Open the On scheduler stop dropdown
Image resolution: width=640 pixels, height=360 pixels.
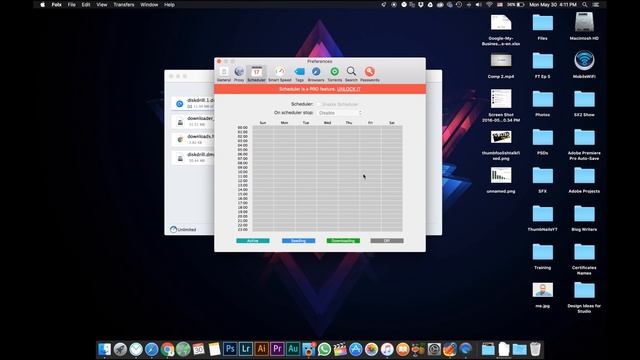(340, 113)
